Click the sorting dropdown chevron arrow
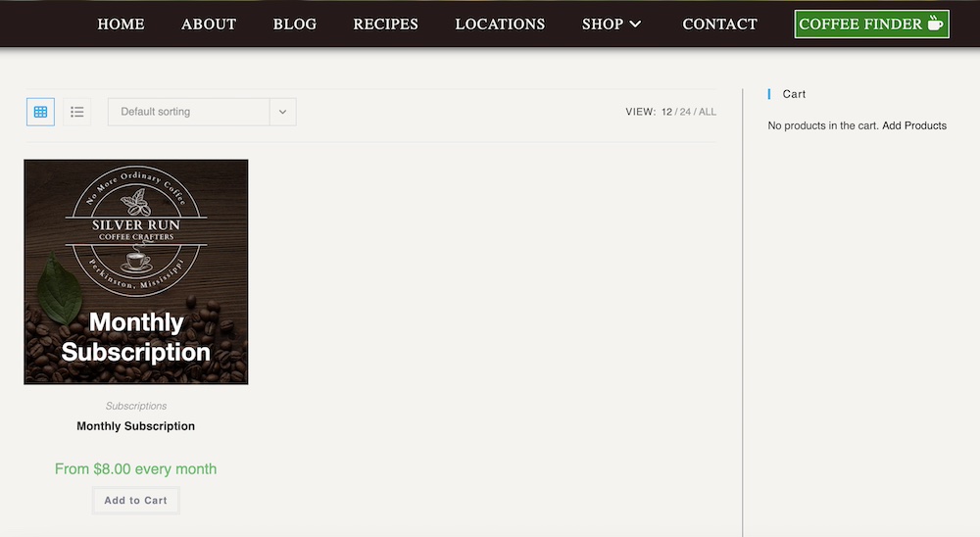 point(282,112)
